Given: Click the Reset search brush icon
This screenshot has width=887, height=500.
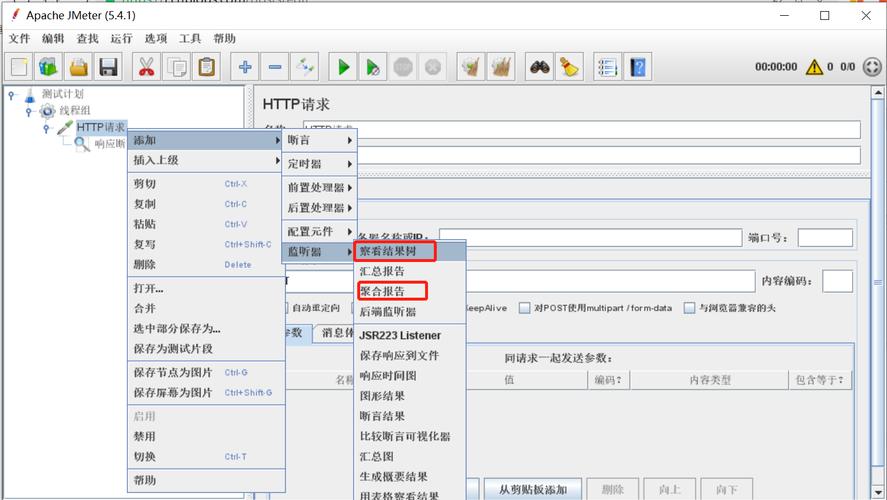Looking at the screenshot, I should pos(570,67).
